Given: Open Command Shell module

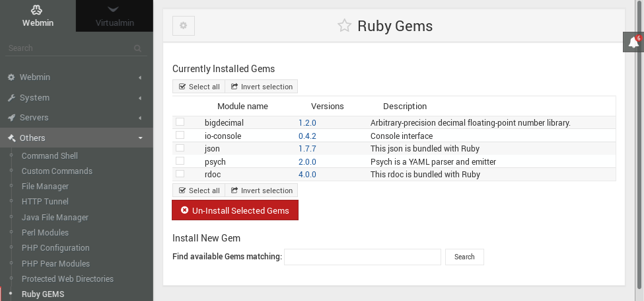Looking at the screenshot, I should point(50,156).
